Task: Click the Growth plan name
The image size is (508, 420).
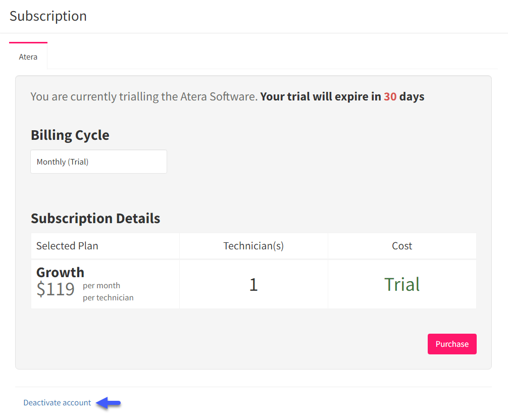Action: tap(60, 272)
